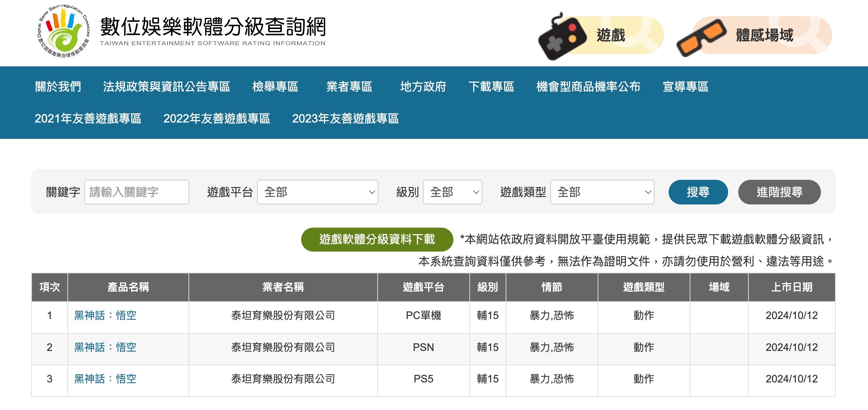The image size is (868, 410).
Task: Click 2024/10/12 date in PS5 row
Action: click(792, 379)
